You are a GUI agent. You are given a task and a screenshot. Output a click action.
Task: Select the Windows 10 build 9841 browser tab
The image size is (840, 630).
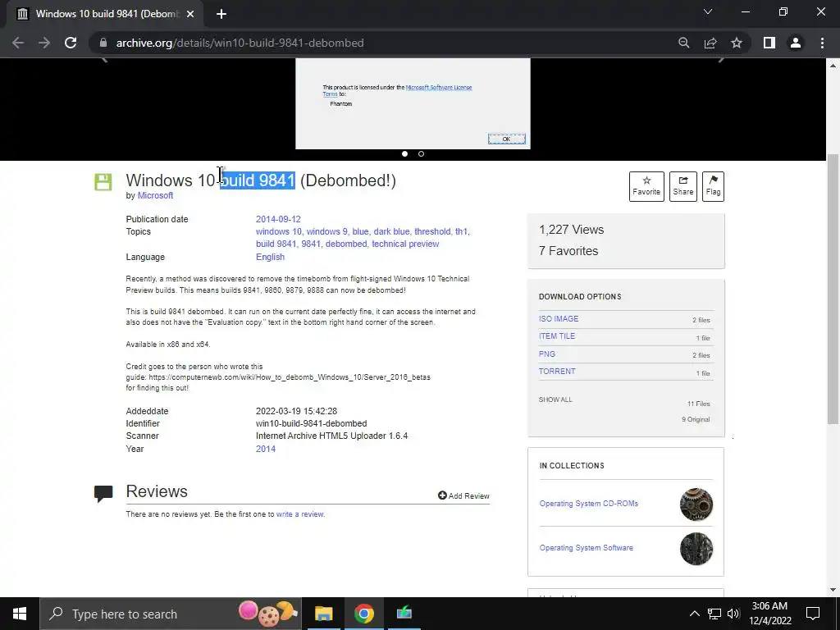[105, 14]
